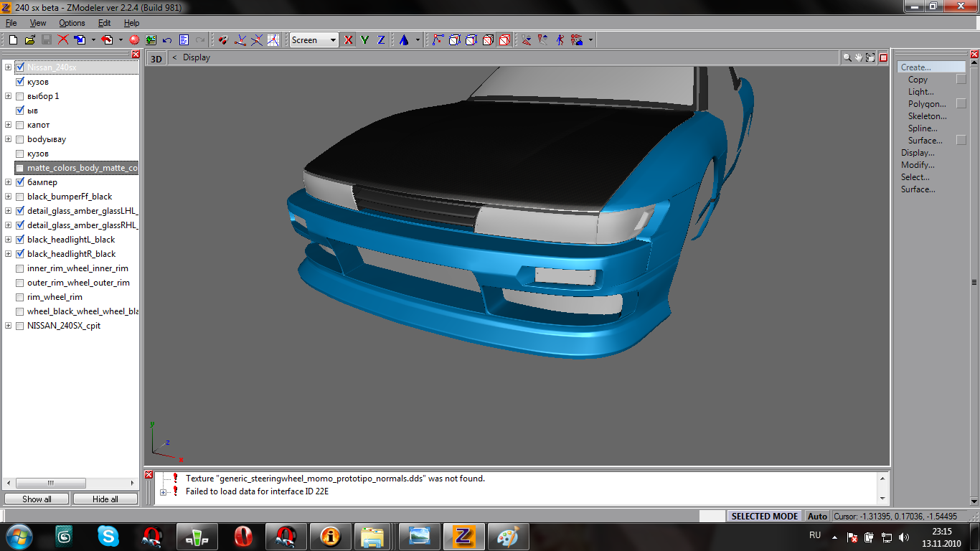Screen dimensions: 980x551
Task: Click the object list horizontal scrollbar
Action: coord(50,484)
